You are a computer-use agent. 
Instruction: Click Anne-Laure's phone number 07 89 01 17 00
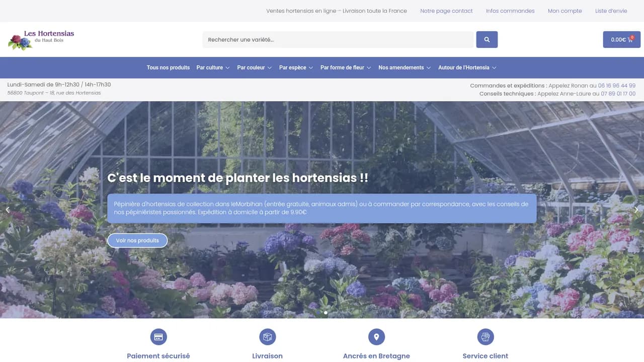point(618,94)
